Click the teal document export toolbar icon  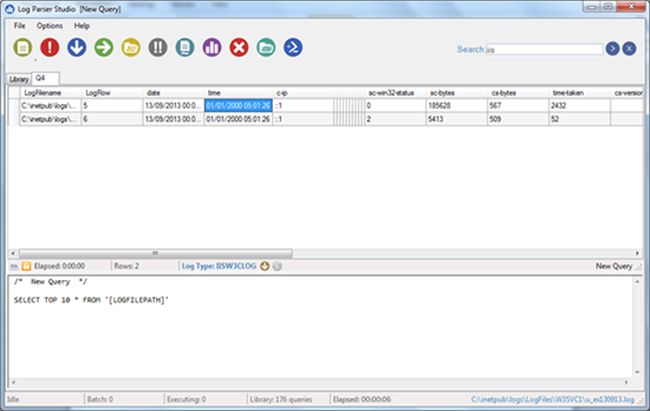coord(185,48)
